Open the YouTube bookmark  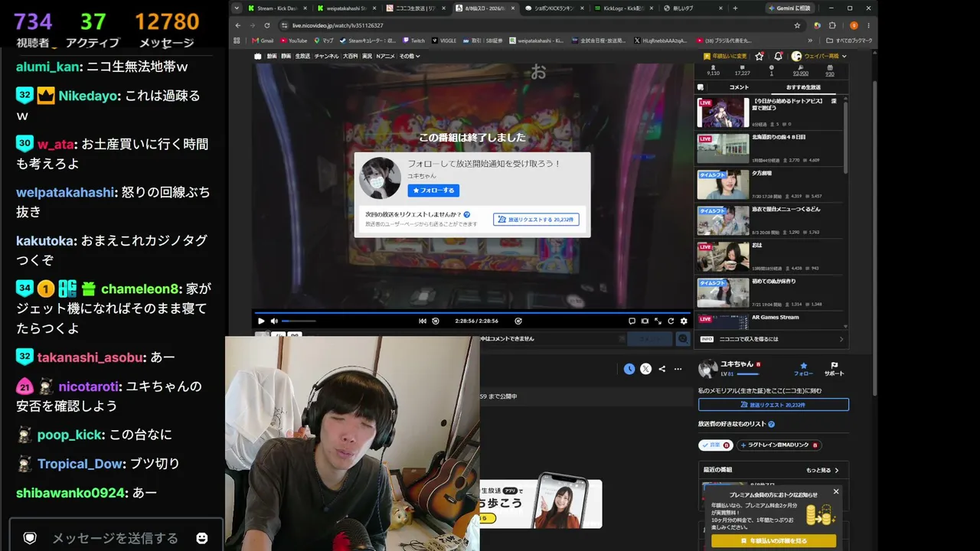click(293, 41)
